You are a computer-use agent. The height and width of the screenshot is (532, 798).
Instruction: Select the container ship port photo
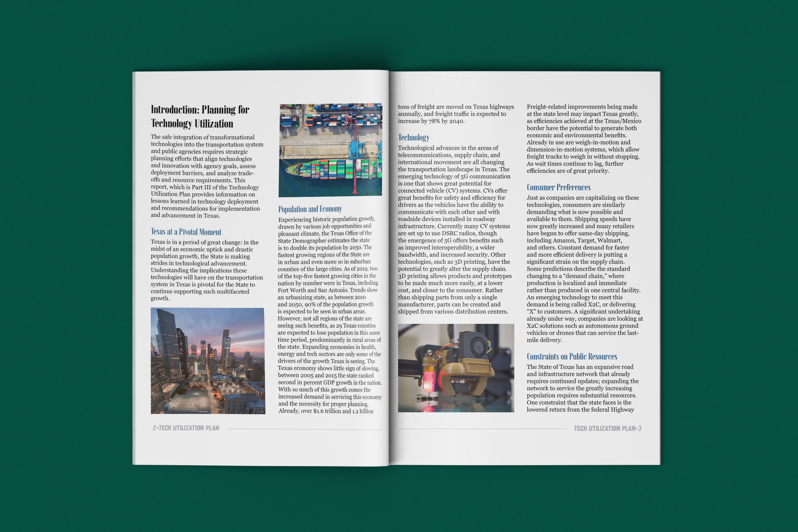[330, 150]
